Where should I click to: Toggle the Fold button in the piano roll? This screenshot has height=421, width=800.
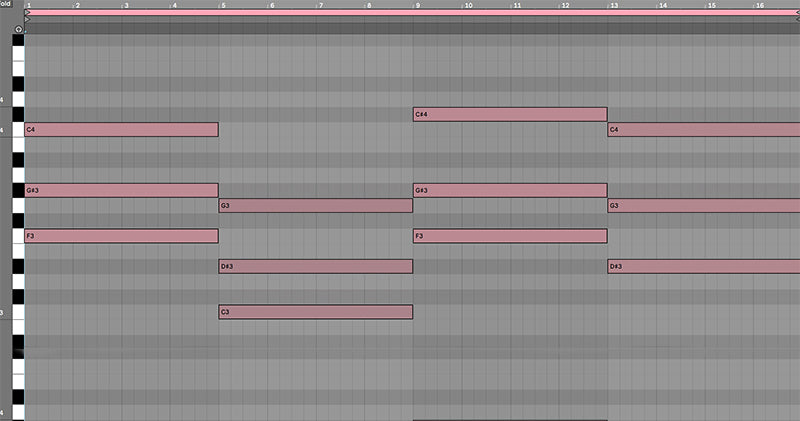click(x=6, y=4)
